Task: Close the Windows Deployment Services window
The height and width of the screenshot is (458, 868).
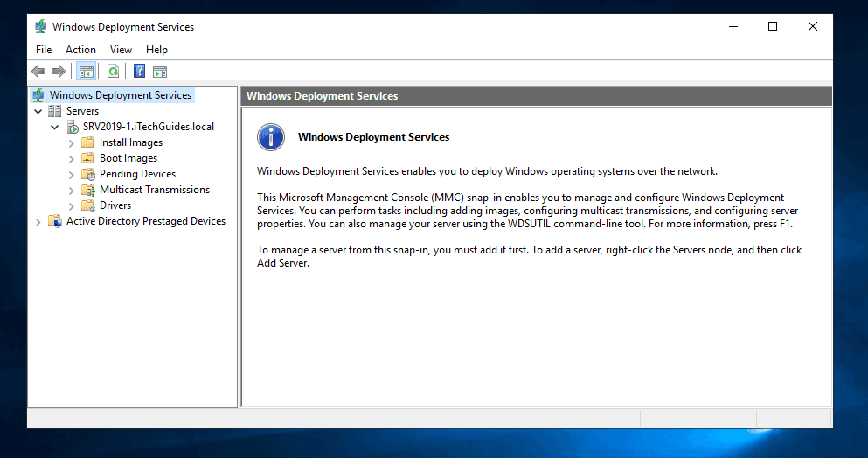Action: tap(813, 26)
